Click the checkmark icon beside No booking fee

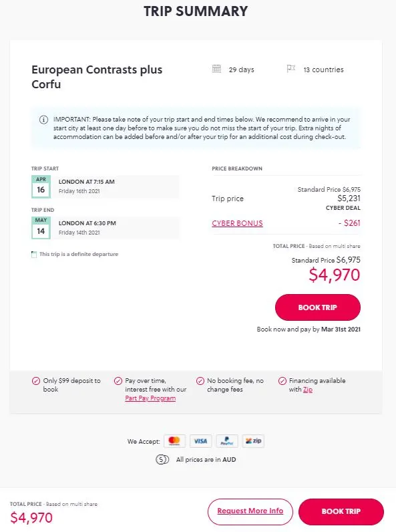point(200,381)
